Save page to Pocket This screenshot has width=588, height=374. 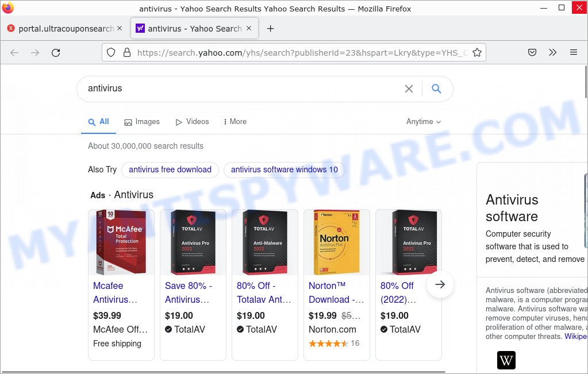pyautogui.click(x=532, y=52)
